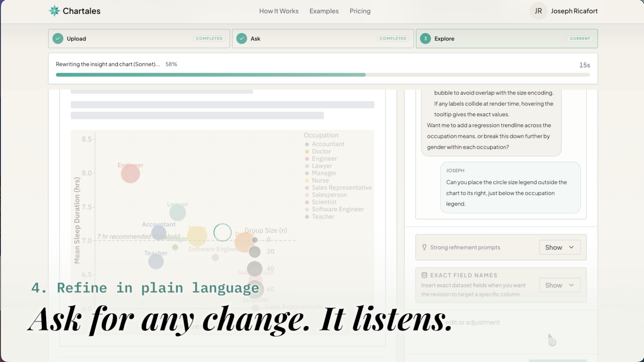Open the How It Works page
This screenshot has height=362, width=644.
click(279, 11)
